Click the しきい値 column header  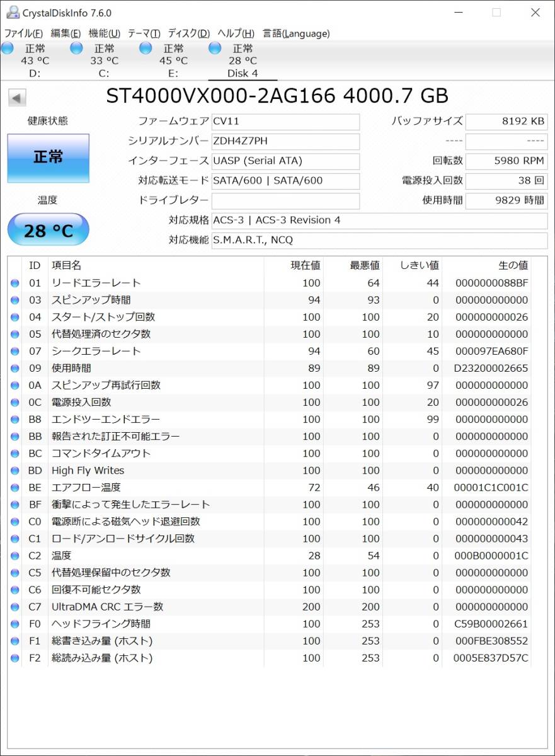click(412, 266)
